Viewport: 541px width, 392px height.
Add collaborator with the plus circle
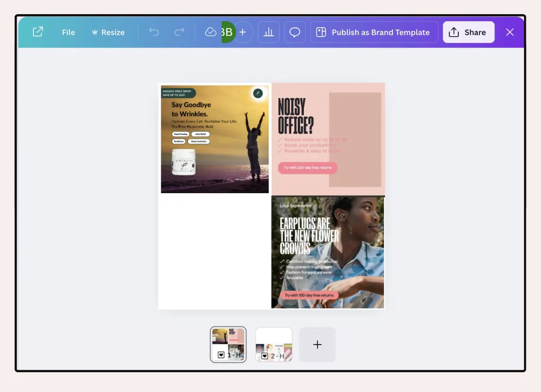pyautogui.click(x=243, y=32)
